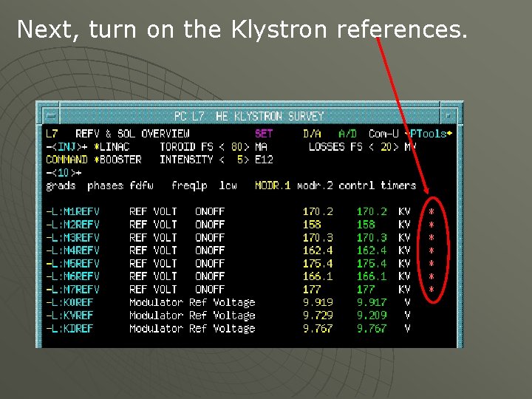Click the INJ selector field
The width and height of the screenshot is (532, 399).
66,147
